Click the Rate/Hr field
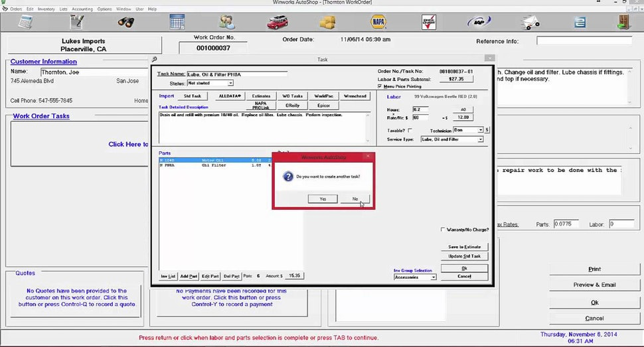Viewport: 644px width, 347px height. point(420,117)
